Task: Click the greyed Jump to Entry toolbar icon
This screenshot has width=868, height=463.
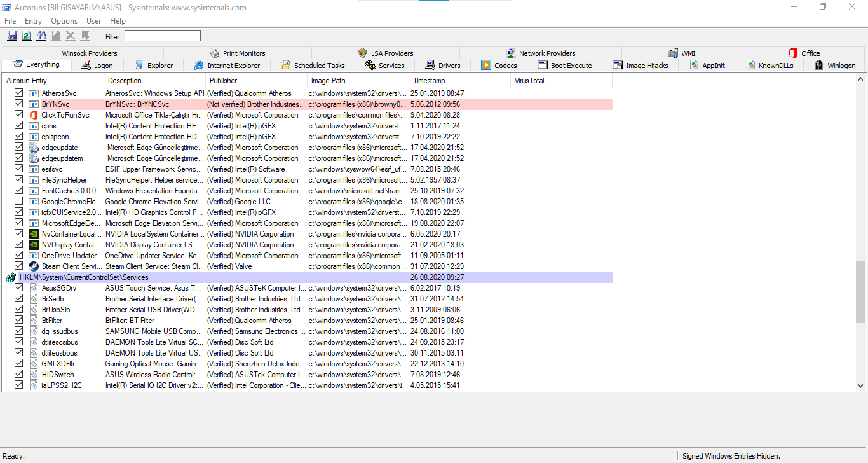Action: coord(85,36)
